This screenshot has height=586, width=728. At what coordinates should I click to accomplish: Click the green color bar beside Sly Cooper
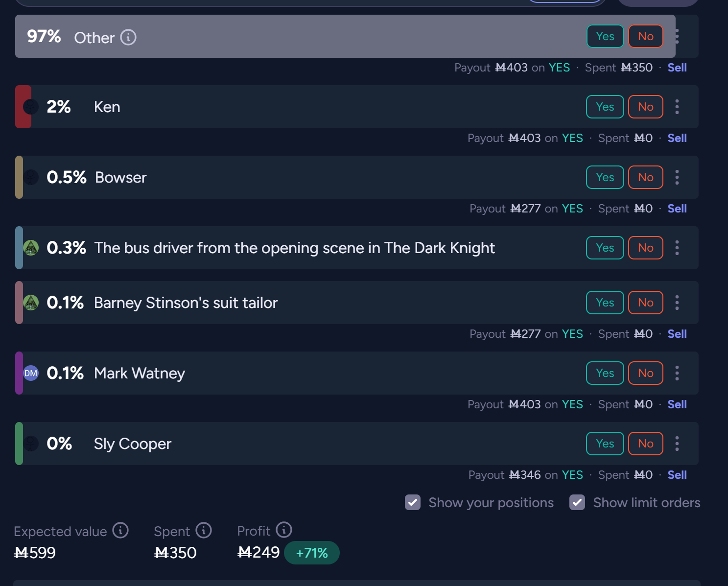(19, 444)
